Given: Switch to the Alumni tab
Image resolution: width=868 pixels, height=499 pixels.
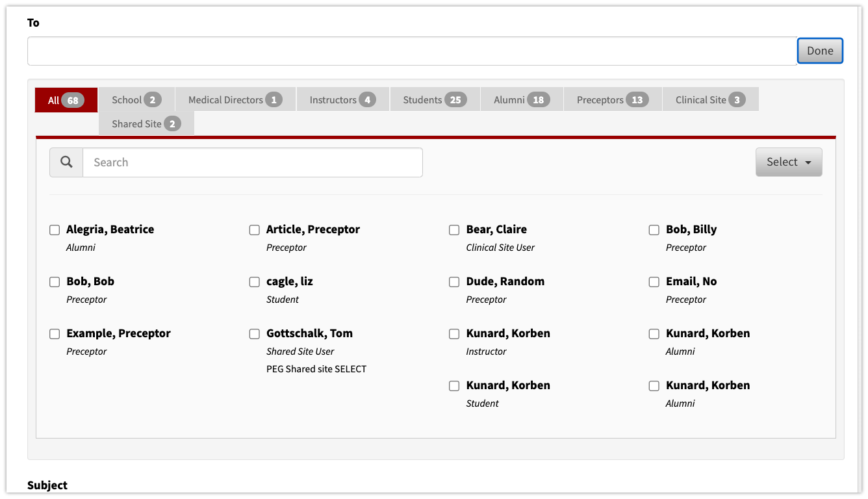Looking at the screenshot, I should tap(522, 100).
